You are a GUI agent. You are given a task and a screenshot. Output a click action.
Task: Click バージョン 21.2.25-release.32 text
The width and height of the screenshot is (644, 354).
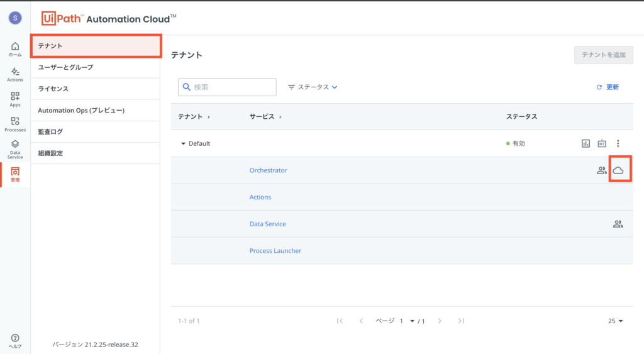click(x=96, y=345)
